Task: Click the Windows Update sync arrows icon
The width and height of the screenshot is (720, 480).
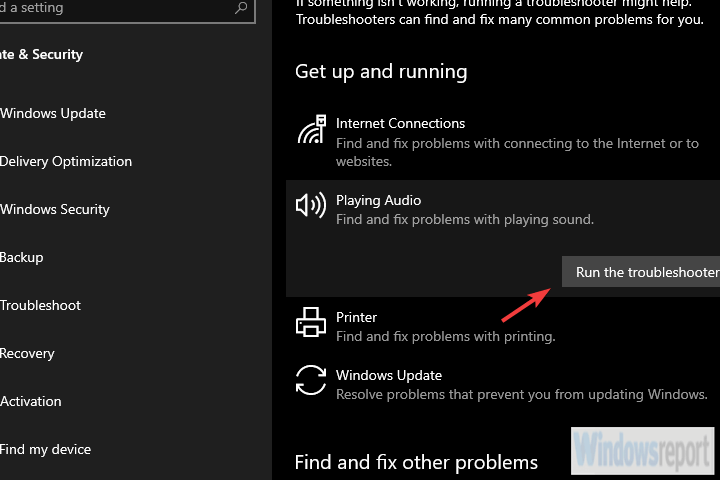Action: (311, 380)
